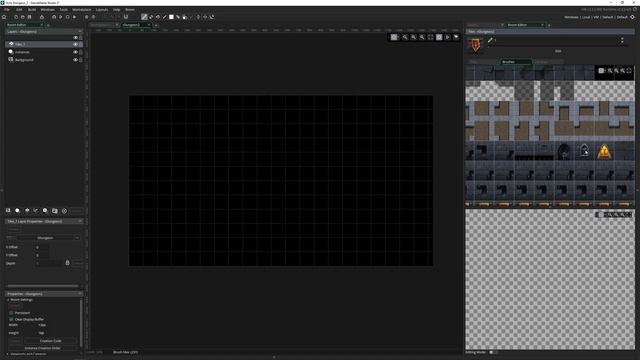Open the Start Page home icon
Image resolution: width=640 pixels, height=360 pixels.
[4, 17]
